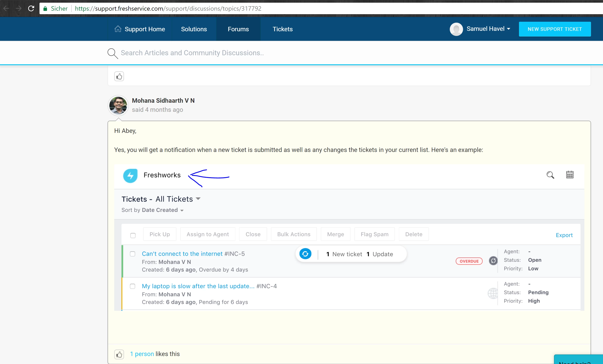
Task: Click the Low priority value for #INC-5
Action: tap(533, 269)
